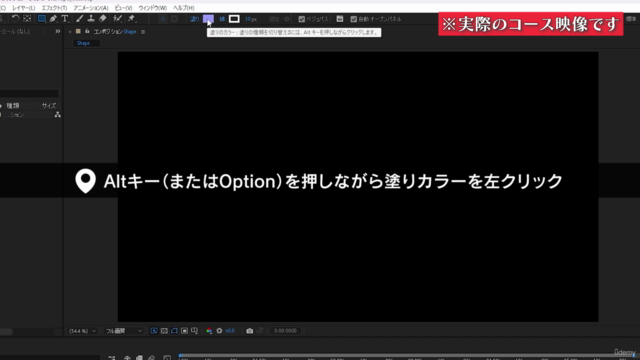
Task: Click the flowchart icon in the project panel
Action: tap(58, 115)
